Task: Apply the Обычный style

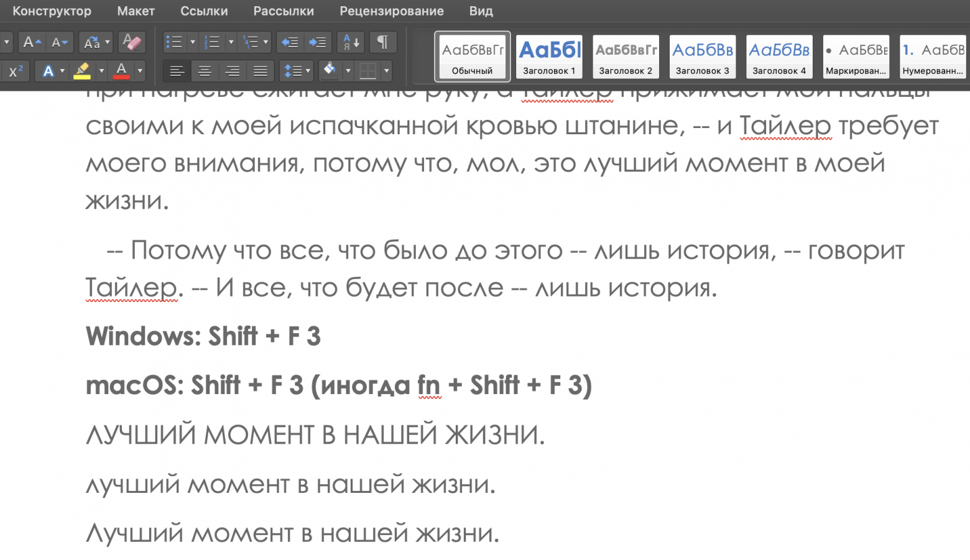Action: click(x=472, y=57)
